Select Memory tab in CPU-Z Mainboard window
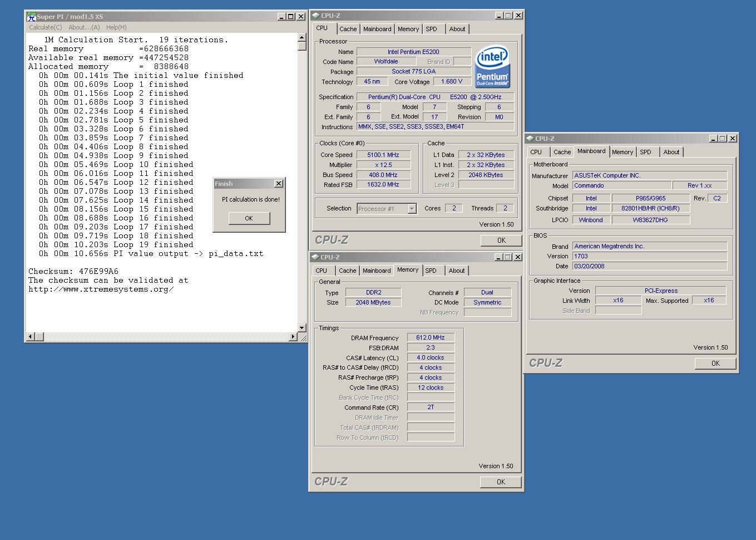 click(x=622, y=152)
